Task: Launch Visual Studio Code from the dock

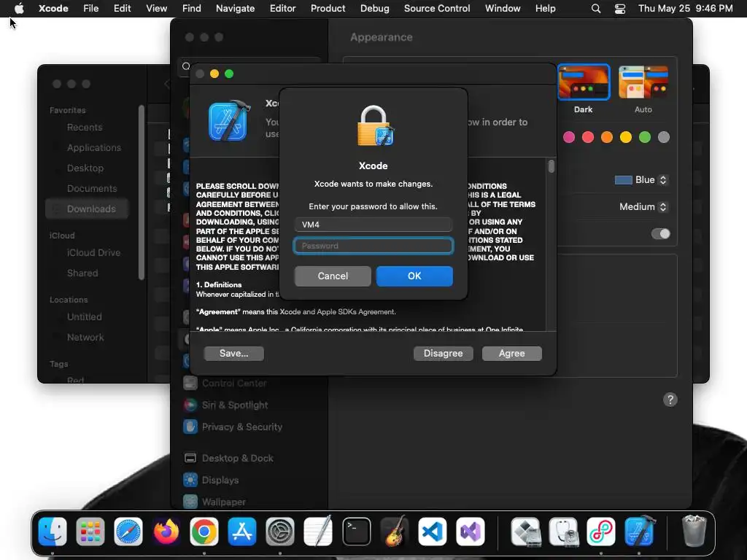Action: tap(433, 532)
